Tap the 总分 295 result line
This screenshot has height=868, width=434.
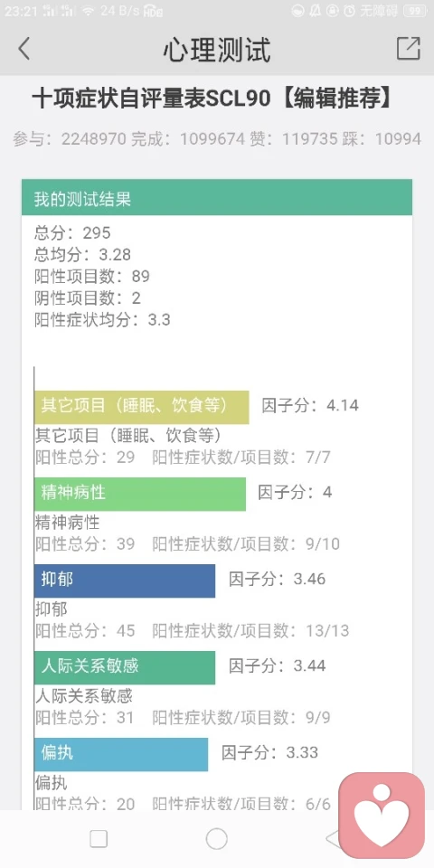(x=72, y=232)
